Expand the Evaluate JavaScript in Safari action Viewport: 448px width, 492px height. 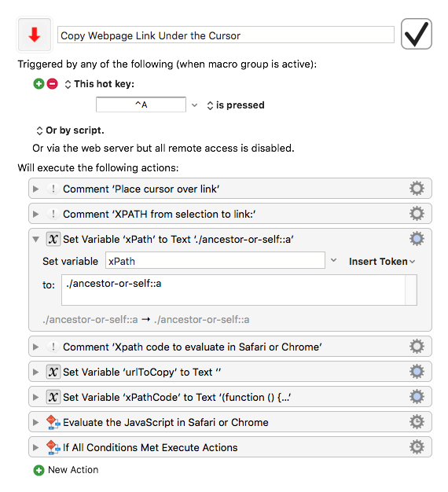pos(36,422)
